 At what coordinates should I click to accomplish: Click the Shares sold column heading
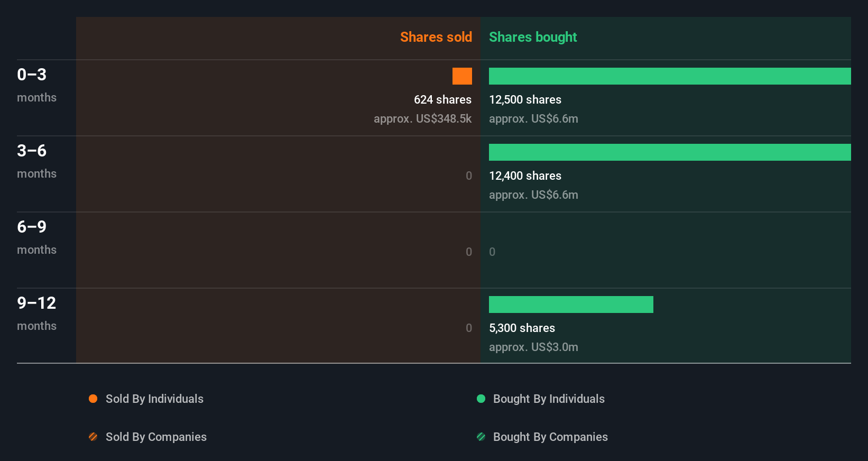(436, 37)
